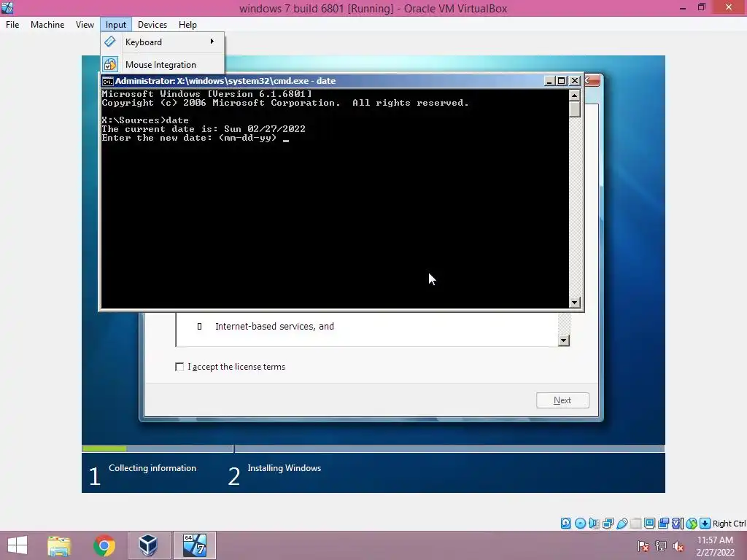The height and width of the screenshot is (560, 747).
Task: Click cmd scrollbar down arrow
Action: [575, 303]
